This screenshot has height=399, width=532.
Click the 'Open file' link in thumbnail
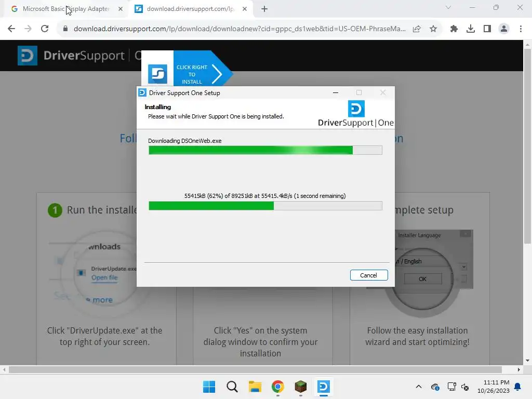coord(104,277)
